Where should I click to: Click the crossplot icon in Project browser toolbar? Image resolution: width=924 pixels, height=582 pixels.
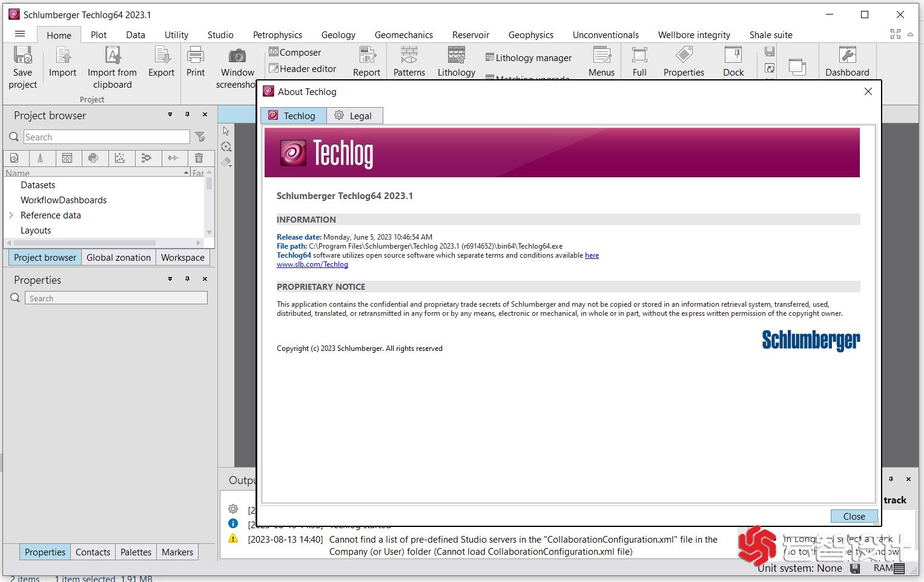(x=120, y=159)
